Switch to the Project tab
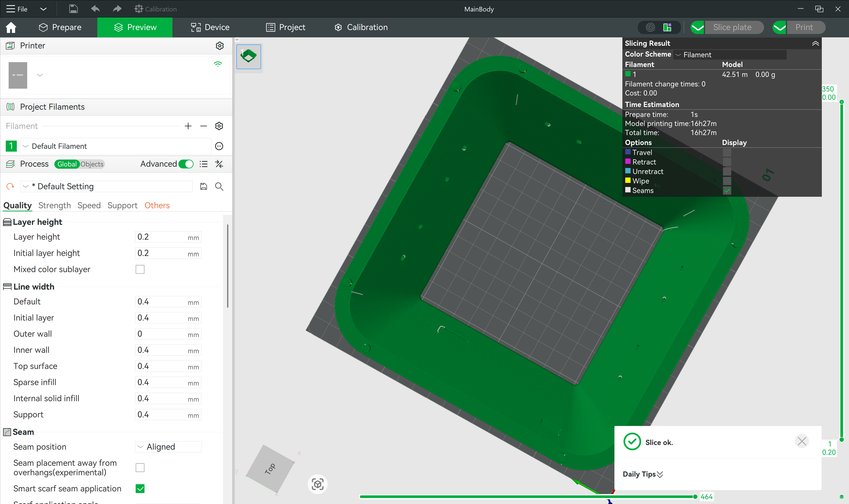849x504 pixels. (x=286, y=27)
